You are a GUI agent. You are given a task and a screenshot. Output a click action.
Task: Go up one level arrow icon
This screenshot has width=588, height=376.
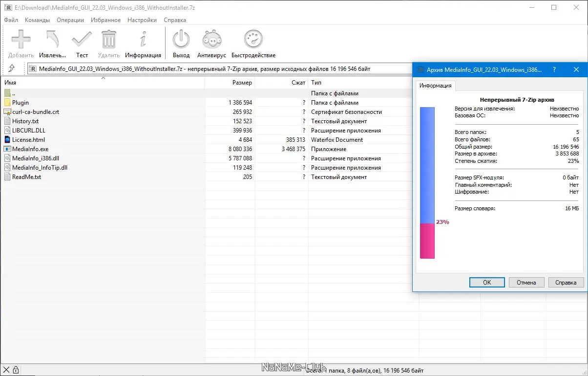click(x=12, y=68)
